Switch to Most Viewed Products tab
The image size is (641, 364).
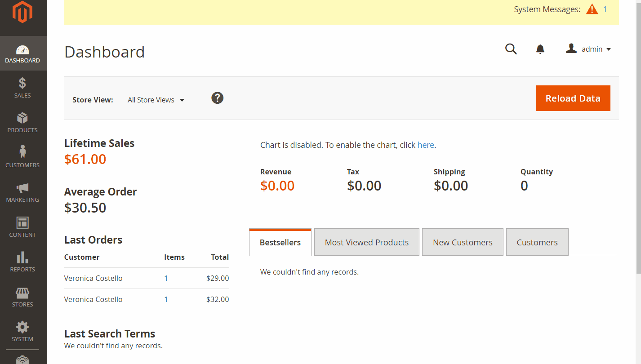tap(367, 242)
